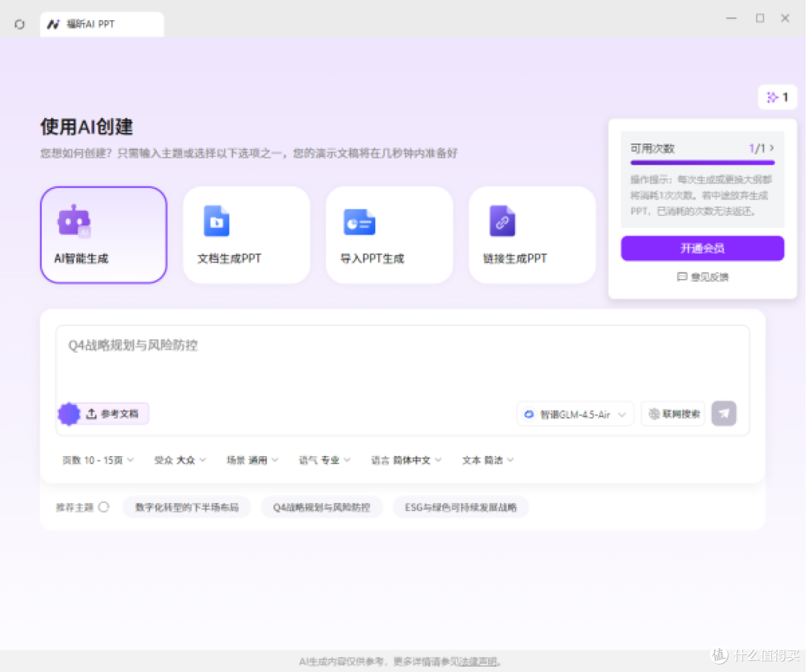The width and height of the screenshot is (807, 672).
Task: Click the 开通会员 button
Action: click(702, 249)
